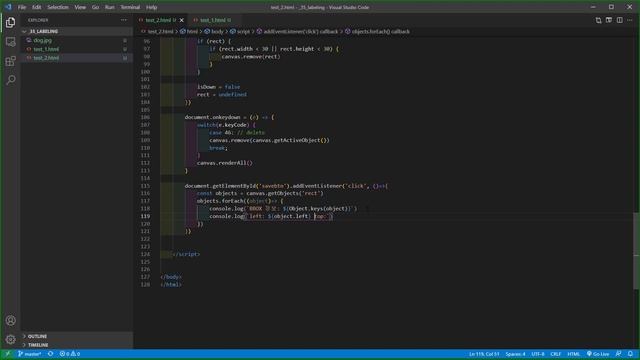The height and width of the screenshot is (360, 640).
Task: Open the Manage gear icon
Action: coord(11,339)
